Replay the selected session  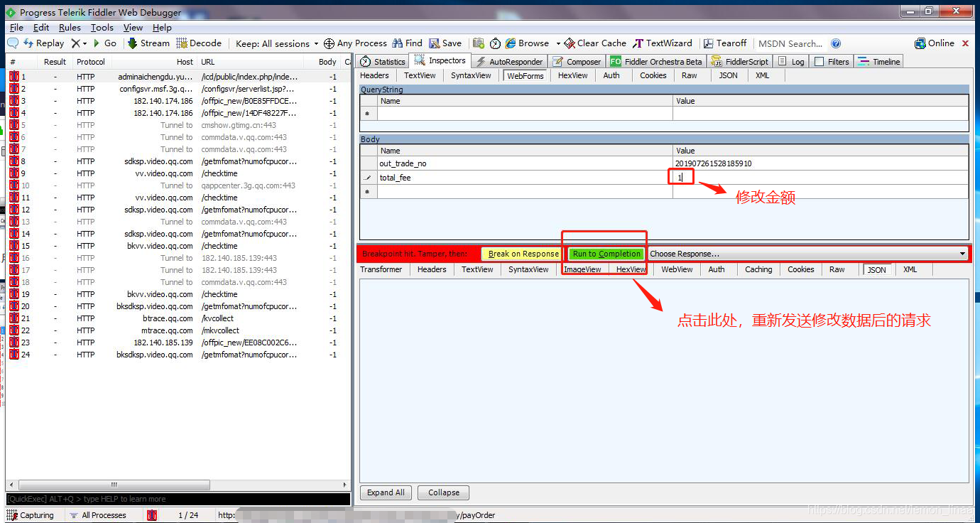pos(43,43)
